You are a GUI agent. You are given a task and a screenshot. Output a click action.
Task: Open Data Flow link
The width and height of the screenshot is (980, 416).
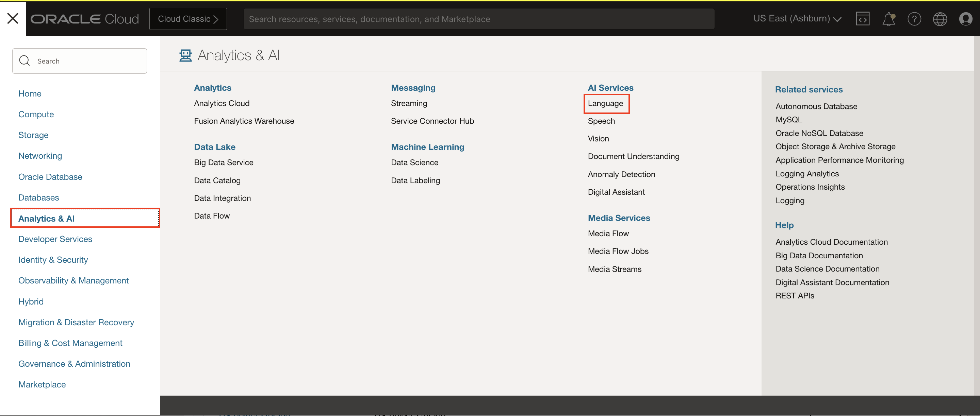[x=212, y=216]
